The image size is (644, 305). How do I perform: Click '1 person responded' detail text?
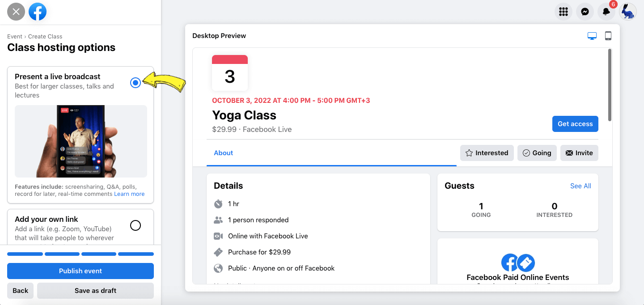click(258, 220)
